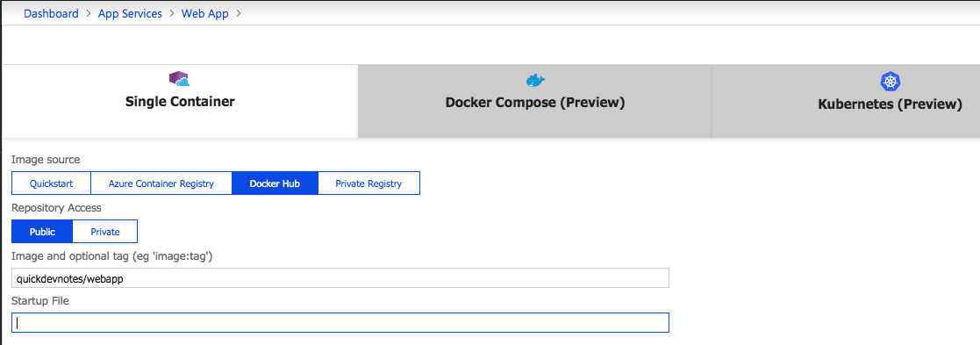Click the purple Single Container cloud icon
Viewport: 980px width, 345px height.
point(179,79)
